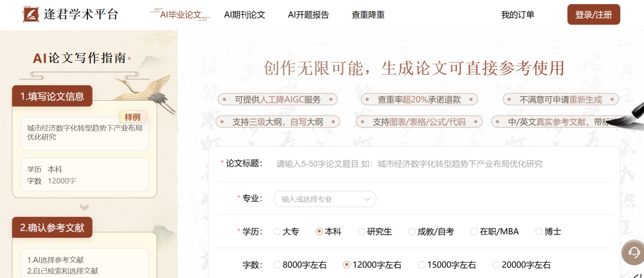
Task: Switch to the AI期刊论文 tab
Action: pos(245,15)
